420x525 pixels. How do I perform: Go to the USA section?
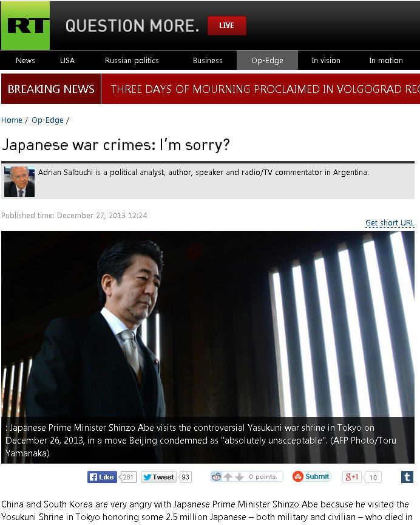click(67, 60)
